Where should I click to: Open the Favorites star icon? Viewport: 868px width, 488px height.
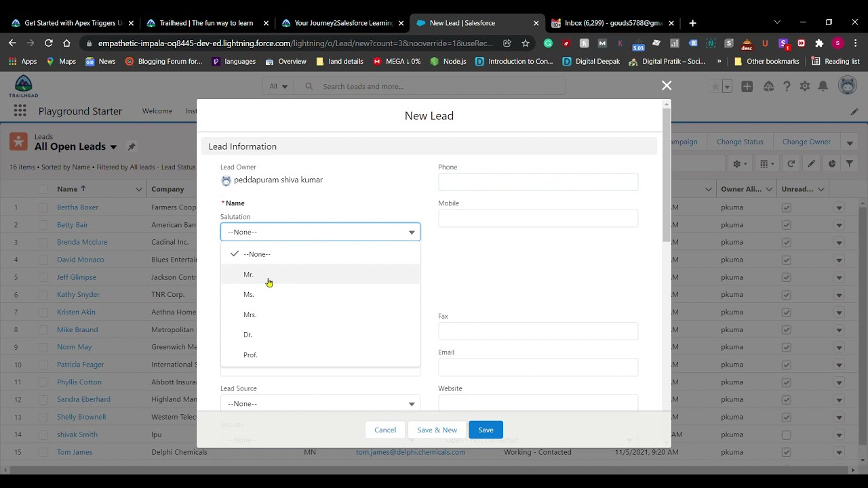[x=715, y=87]
